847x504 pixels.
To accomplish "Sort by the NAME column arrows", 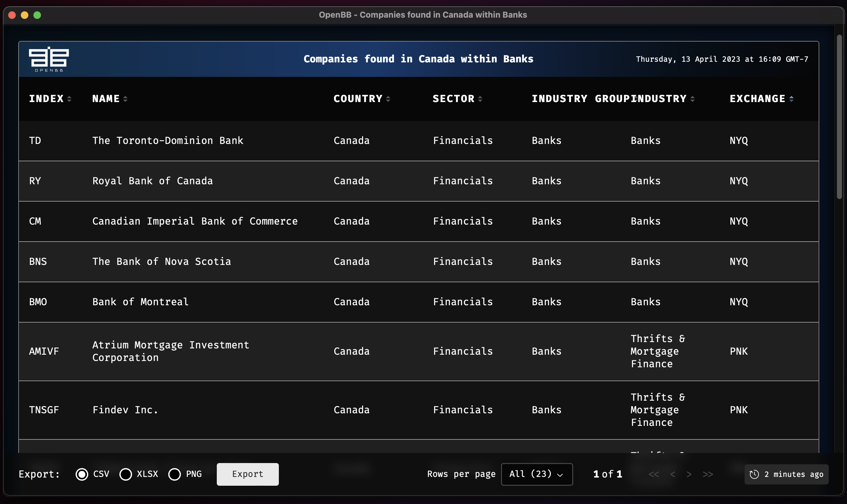I will [125, 99].
